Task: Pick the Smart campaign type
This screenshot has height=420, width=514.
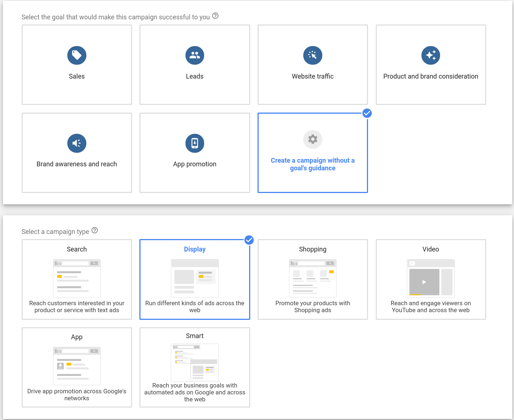Action: click(195, 367)
